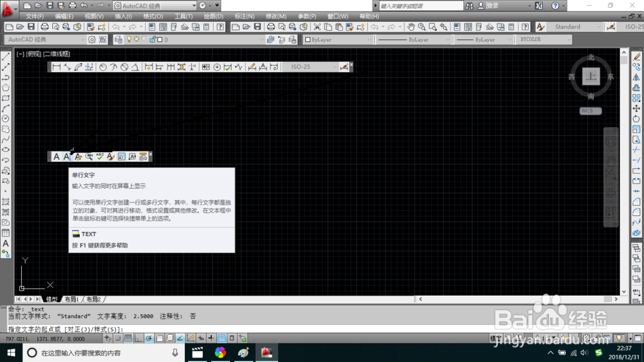Select the Rotate tool in modify toolbar
This screenshot has height=362, width=644.
tap(637, 119)
